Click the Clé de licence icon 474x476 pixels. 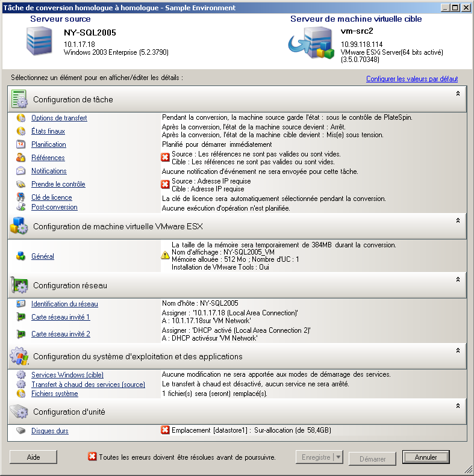pos(20,197)
